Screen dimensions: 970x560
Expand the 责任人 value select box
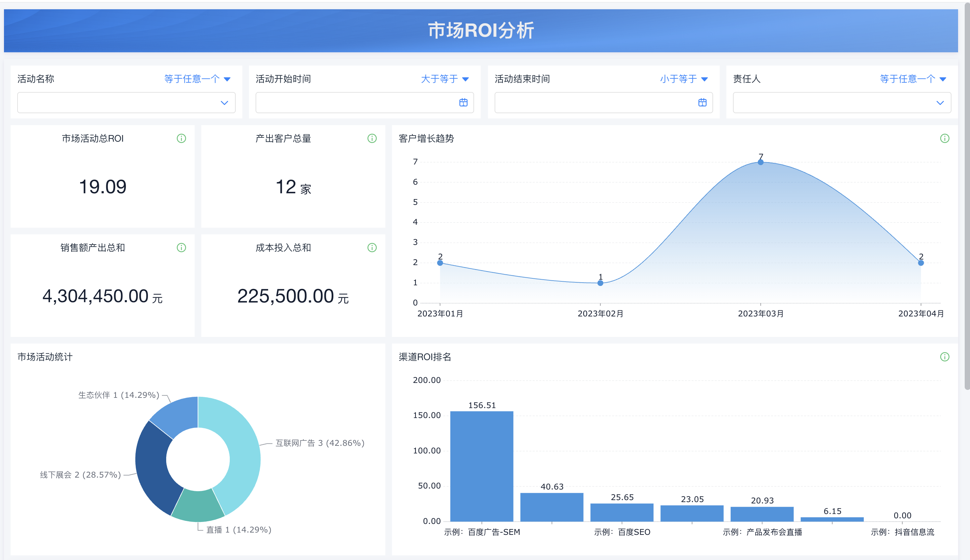[842, 103]
